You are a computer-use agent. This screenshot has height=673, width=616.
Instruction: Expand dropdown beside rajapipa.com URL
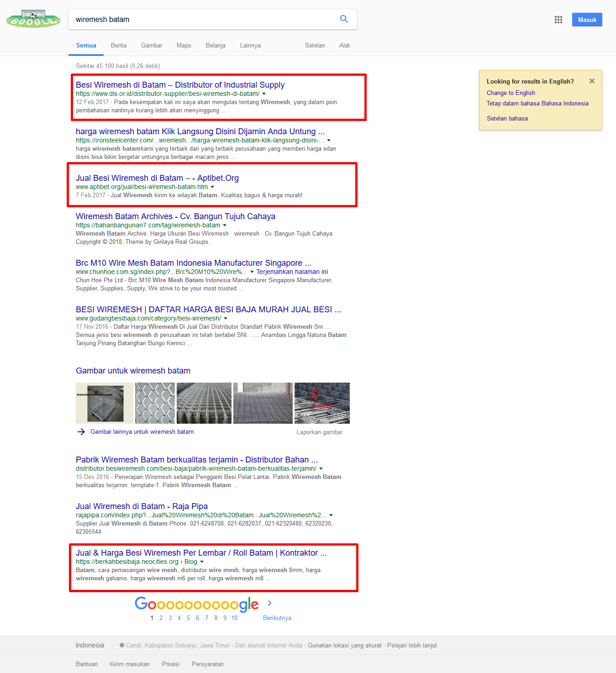(331, 515)
